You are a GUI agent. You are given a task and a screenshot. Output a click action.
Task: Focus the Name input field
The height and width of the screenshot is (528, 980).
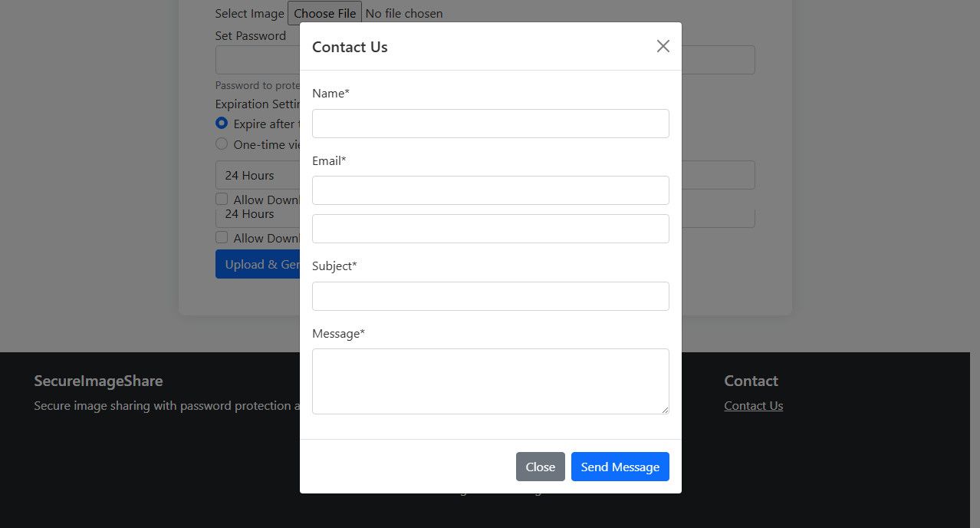tap(490, 124)
